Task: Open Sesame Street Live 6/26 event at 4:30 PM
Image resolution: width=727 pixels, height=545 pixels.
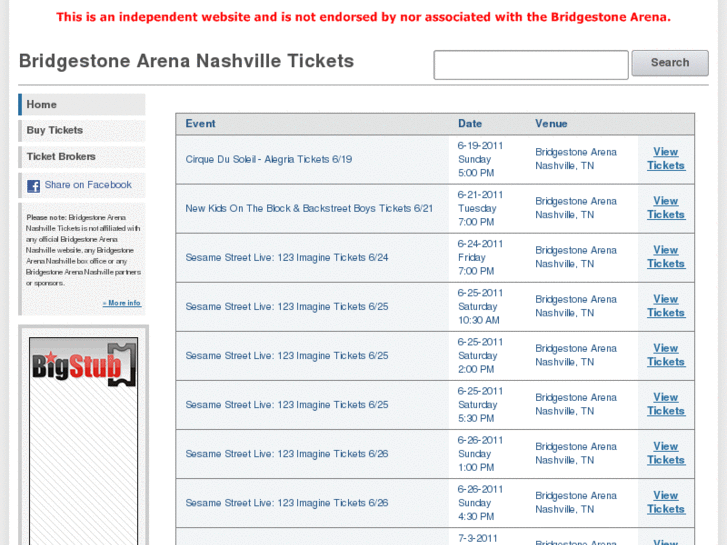Action: pyautogui.click(x=287, y=503)
